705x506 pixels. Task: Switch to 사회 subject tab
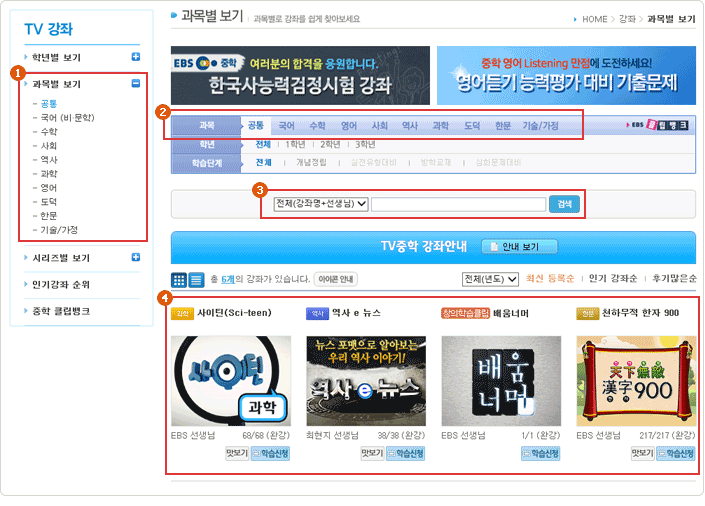pyautogui.click(x=379, y=125)
